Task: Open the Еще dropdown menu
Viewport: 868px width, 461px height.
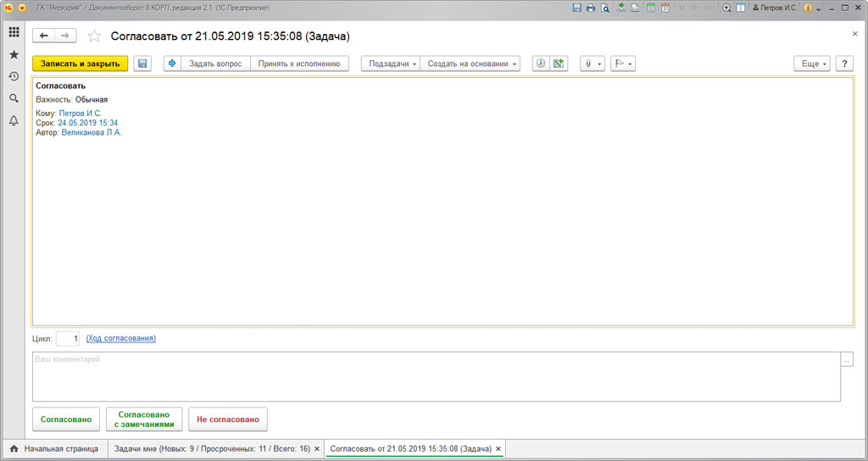Action: (813, 64)
